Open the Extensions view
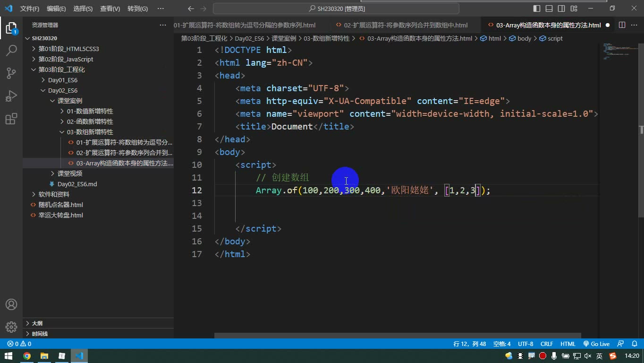644x363 pixels. (11, 119)
